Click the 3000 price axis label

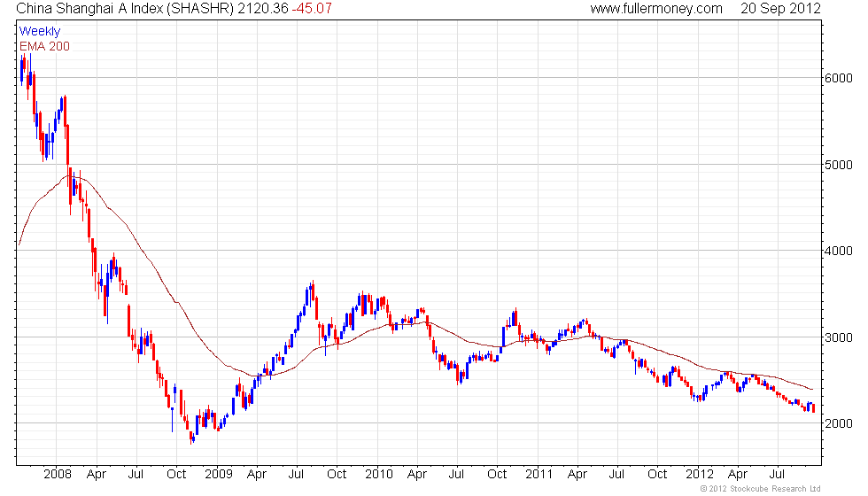(838, 337)
